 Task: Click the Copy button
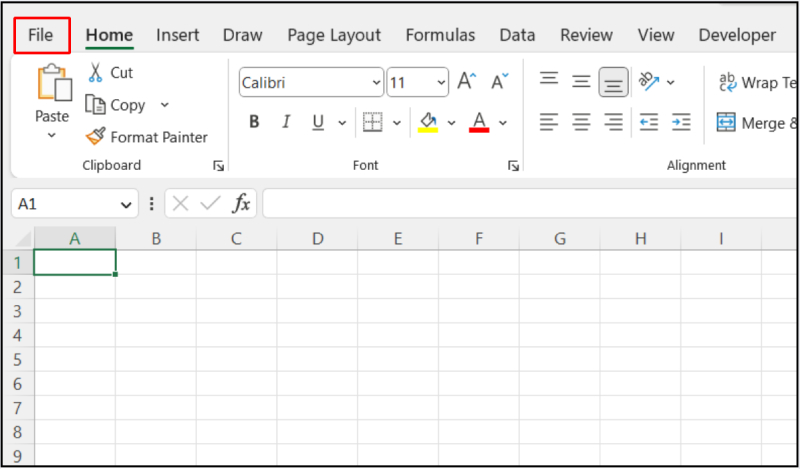click(x=116, y=105)
